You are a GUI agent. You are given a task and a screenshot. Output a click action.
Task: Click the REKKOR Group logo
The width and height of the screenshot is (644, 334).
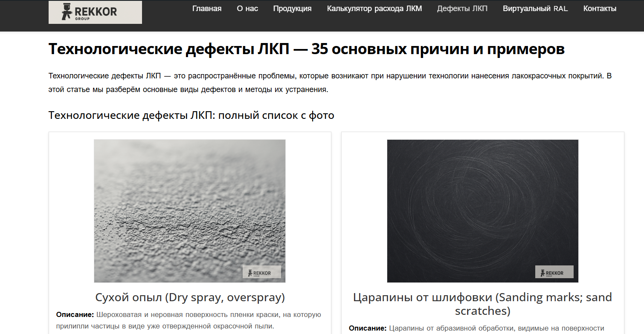click(x=95, y=12)
